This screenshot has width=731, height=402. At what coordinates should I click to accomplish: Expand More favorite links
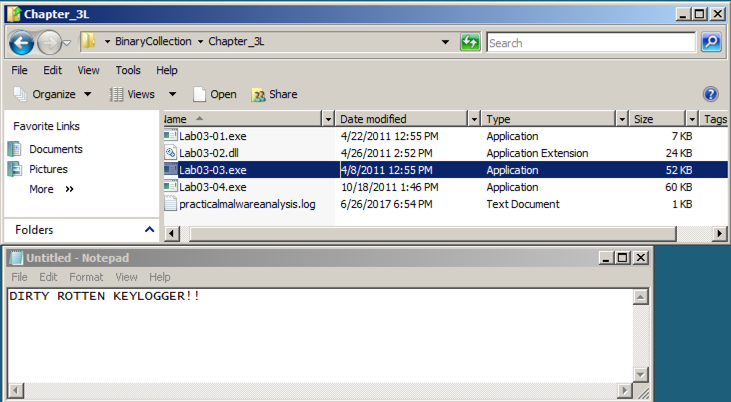tap(51, 189)
